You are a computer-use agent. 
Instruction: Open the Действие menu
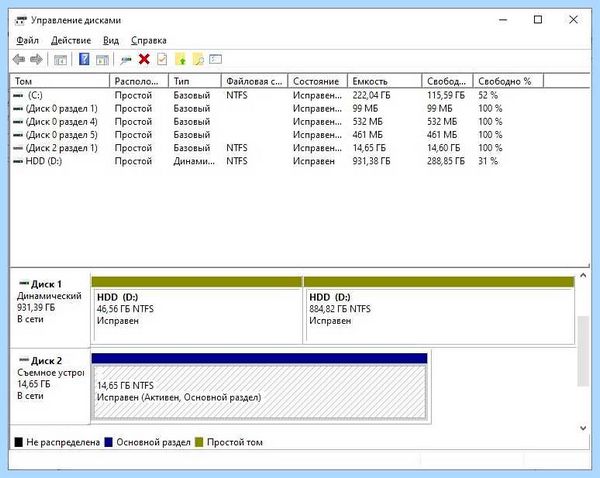point(71,41)
